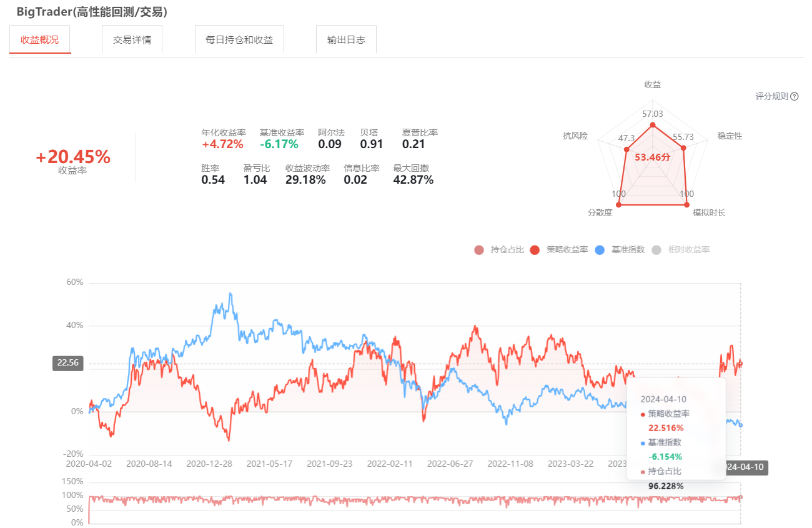Switch to the 输出日志 tab

click(x=346, y=39)
